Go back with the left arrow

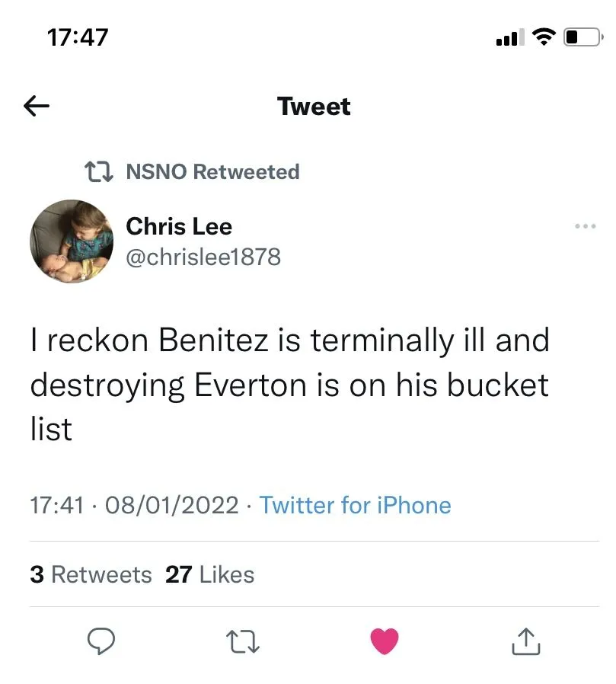[37, 107]
